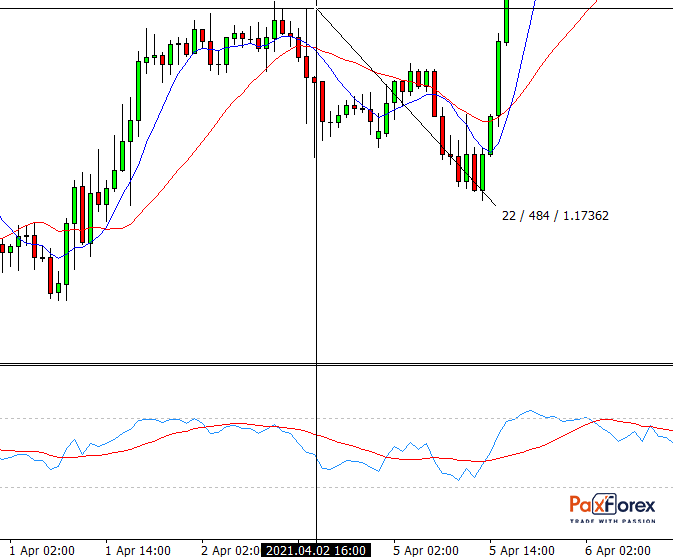Click the highlighted 2021.04.02 16:00 crosshair date label
673x558 pixels.
pos(316,550)
